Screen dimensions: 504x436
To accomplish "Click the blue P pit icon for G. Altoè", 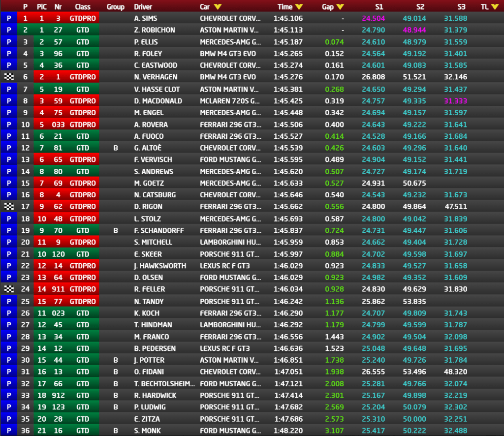I will [x=9, y=148].
